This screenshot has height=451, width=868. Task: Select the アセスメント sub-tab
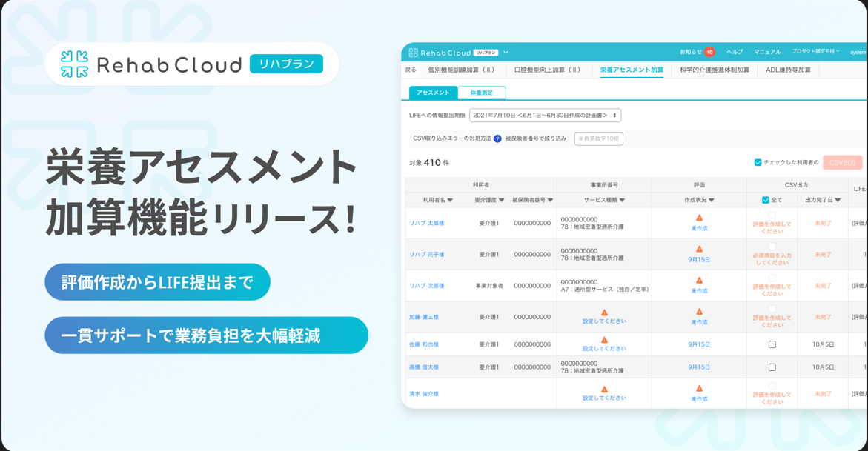(x=433, y=93)
